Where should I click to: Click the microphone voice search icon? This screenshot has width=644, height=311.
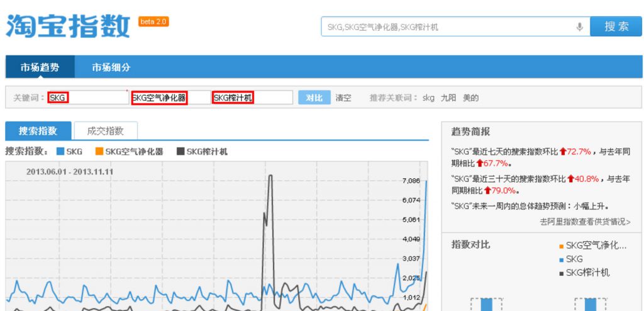[579, 27]
